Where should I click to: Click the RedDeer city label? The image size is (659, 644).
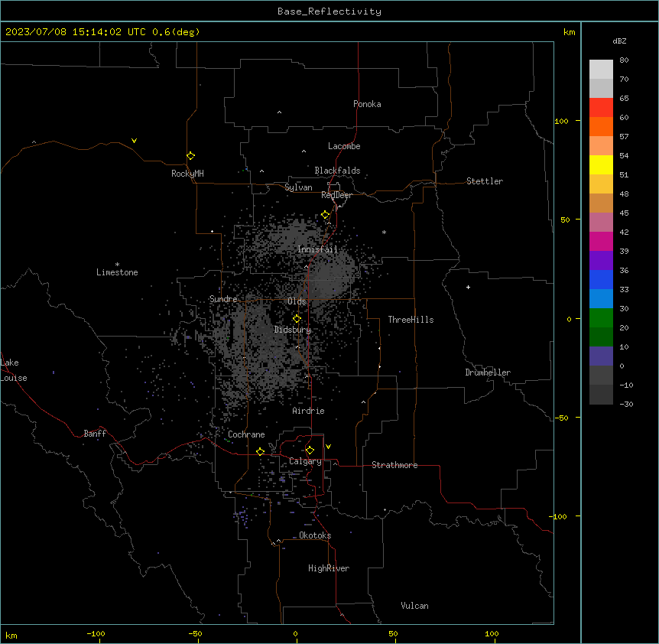pos(336,195)
